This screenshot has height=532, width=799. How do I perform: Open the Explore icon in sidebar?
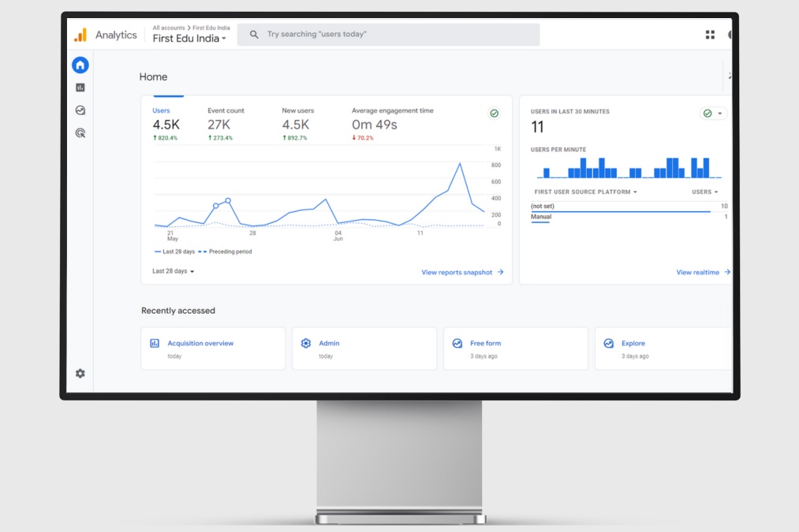(x=80, y=110)
